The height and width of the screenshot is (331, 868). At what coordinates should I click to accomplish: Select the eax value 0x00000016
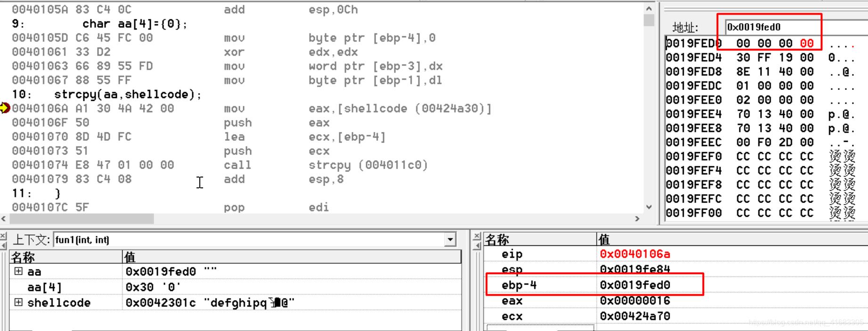pos(635,300)
